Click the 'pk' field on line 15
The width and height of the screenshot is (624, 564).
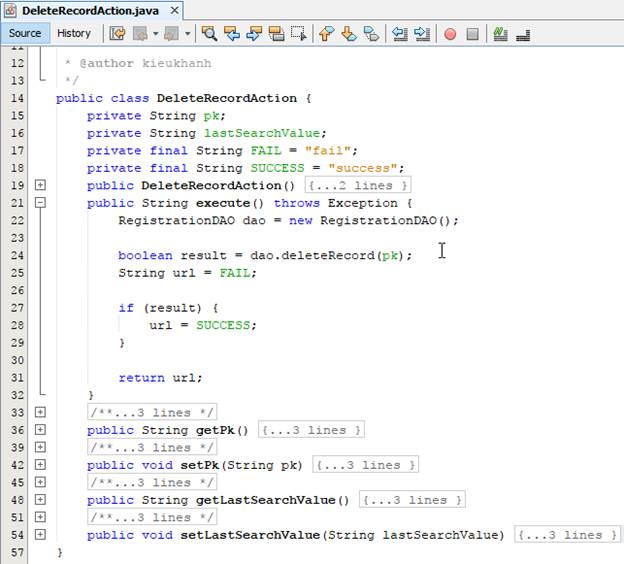[x=211, y=116]
